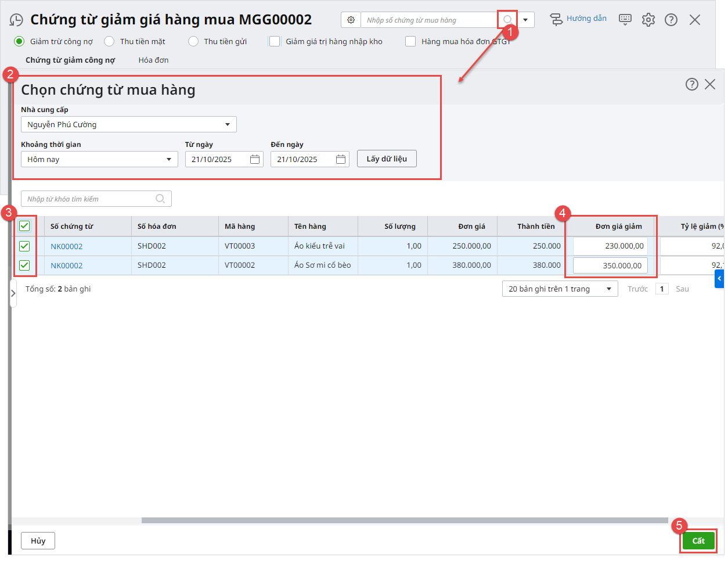Click the help icon in the dialog header

tap(691, 84)
